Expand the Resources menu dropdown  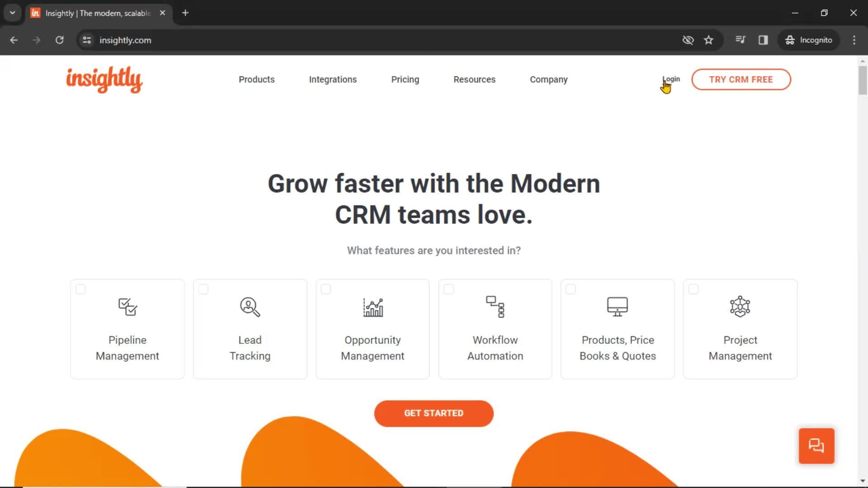coord(475,79)
